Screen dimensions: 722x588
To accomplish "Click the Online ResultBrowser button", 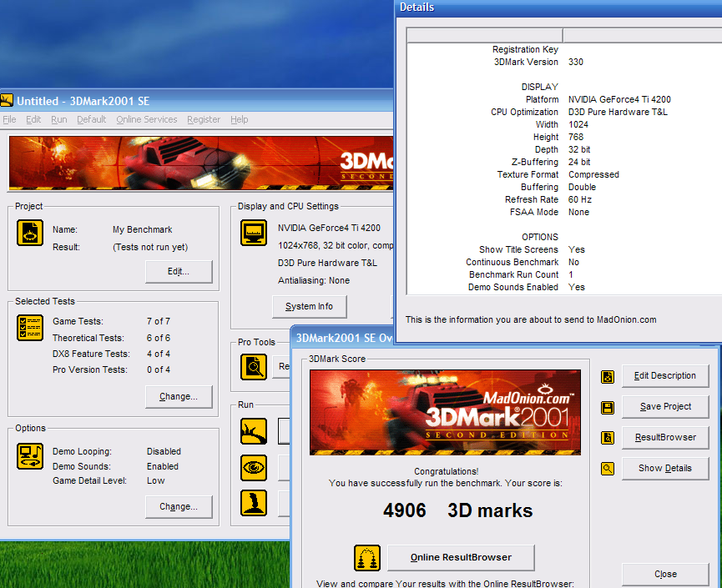I will [x=461, y=558].
